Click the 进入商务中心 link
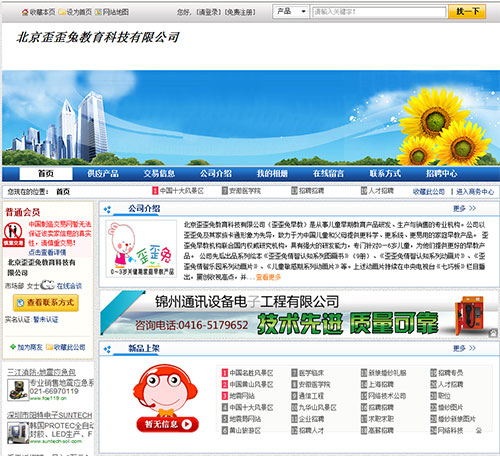This screenshot has height=456, width=500. [x=475, y=192]
